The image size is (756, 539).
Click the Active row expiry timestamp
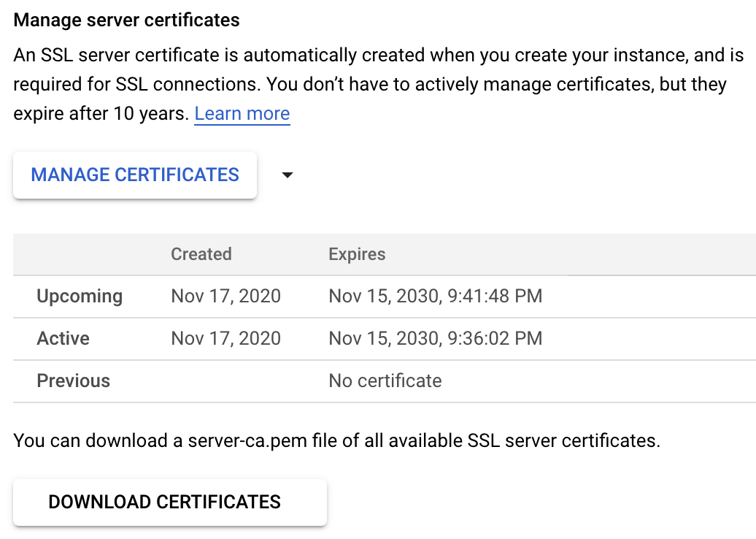click(x=435, y=338)
